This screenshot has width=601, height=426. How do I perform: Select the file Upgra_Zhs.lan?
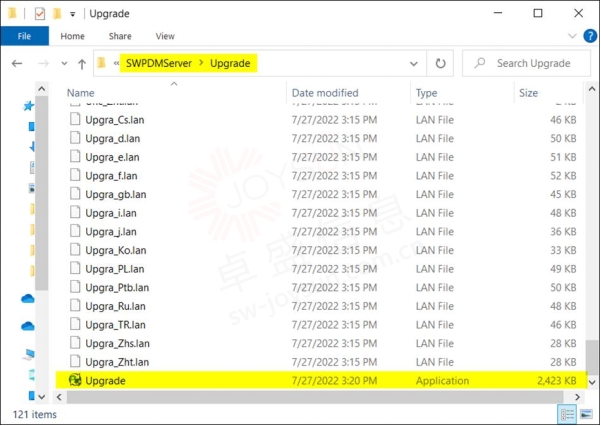(117, 344)
